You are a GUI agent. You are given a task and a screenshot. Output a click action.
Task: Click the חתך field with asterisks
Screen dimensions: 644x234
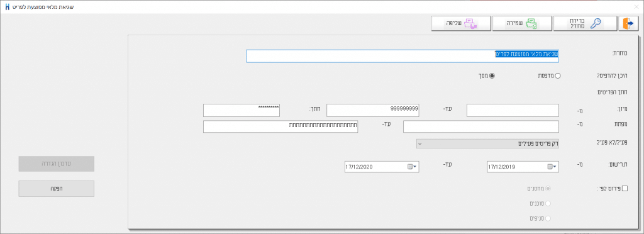241,111
